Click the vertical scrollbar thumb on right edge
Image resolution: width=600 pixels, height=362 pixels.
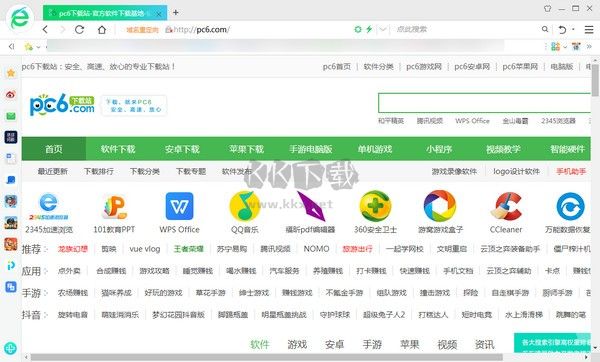coord(595,80)
